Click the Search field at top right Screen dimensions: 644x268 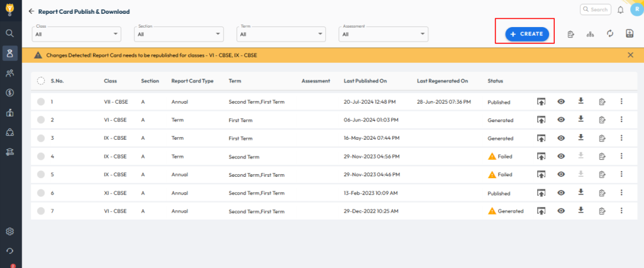pos(595,9)
